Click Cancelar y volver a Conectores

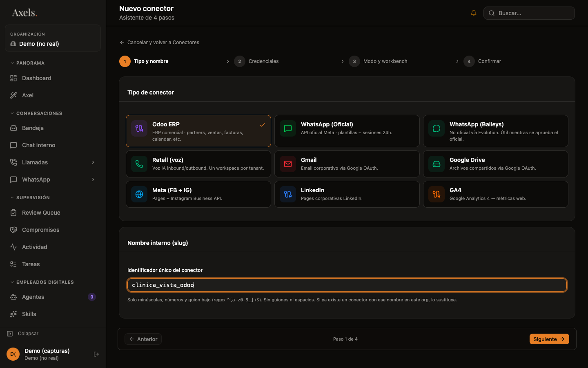coord(159,43)
